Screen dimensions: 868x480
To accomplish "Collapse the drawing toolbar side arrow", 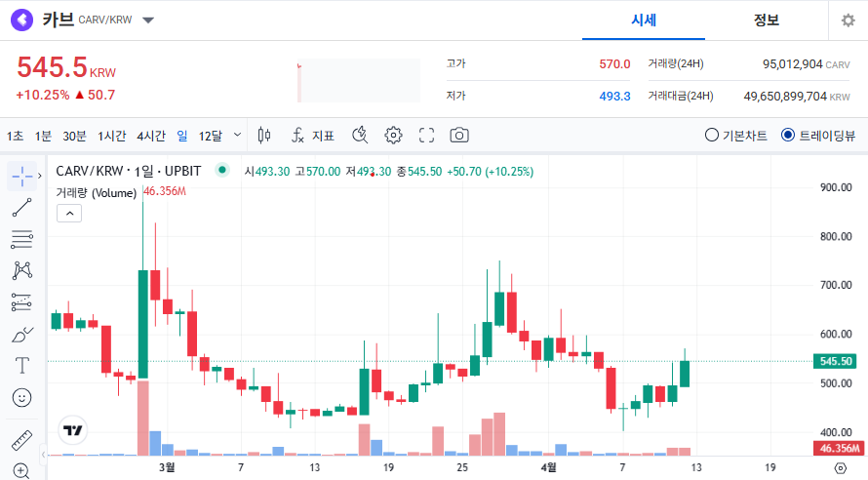I will [x=43, y=455].
